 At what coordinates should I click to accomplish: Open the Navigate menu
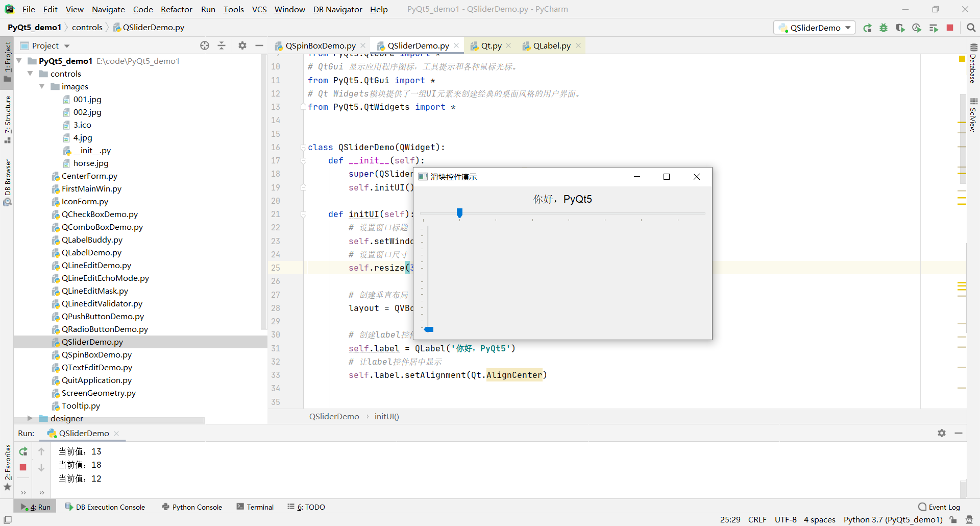[x=108, y=9]
